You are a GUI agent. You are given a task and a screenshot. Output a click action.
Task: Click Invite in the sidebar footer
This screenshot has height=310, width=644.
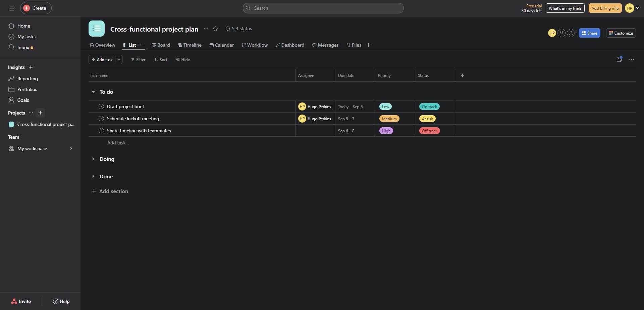[x=21, y=301]
